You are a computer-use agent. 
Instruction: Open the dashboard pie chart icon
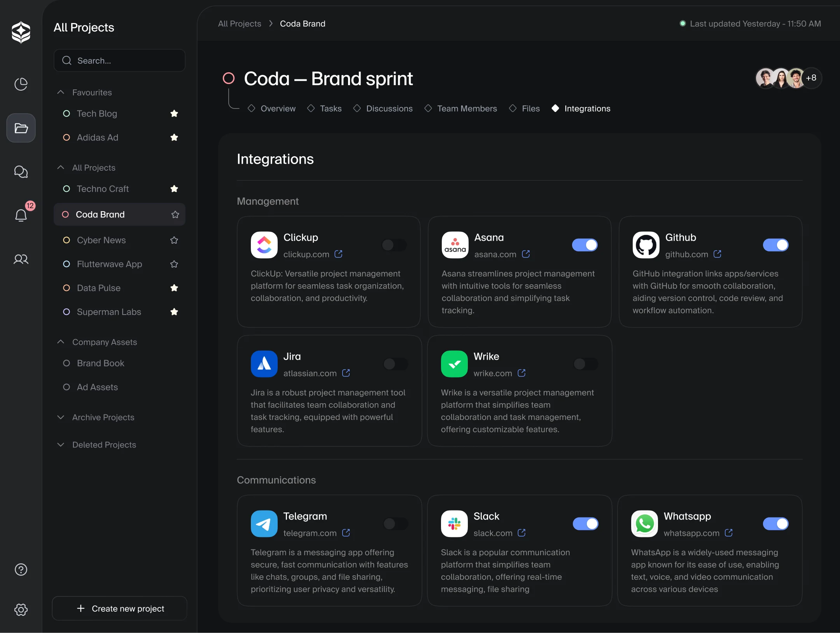21,84
